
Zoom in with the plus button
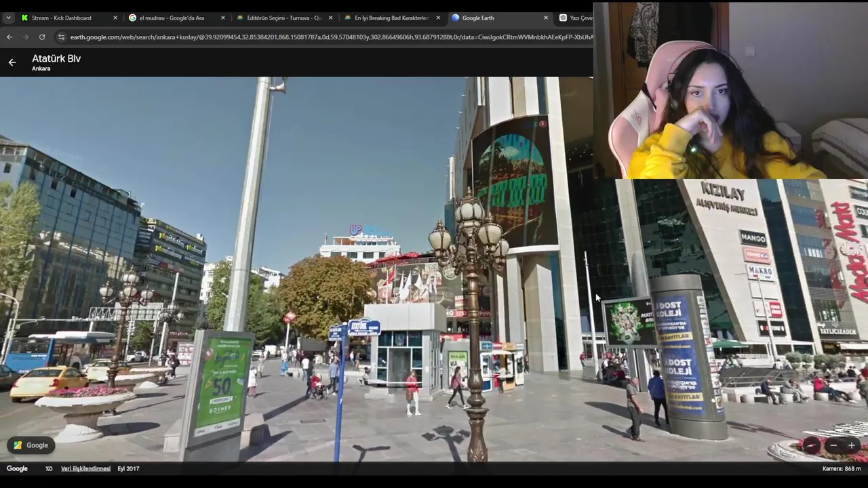[851, 445]
